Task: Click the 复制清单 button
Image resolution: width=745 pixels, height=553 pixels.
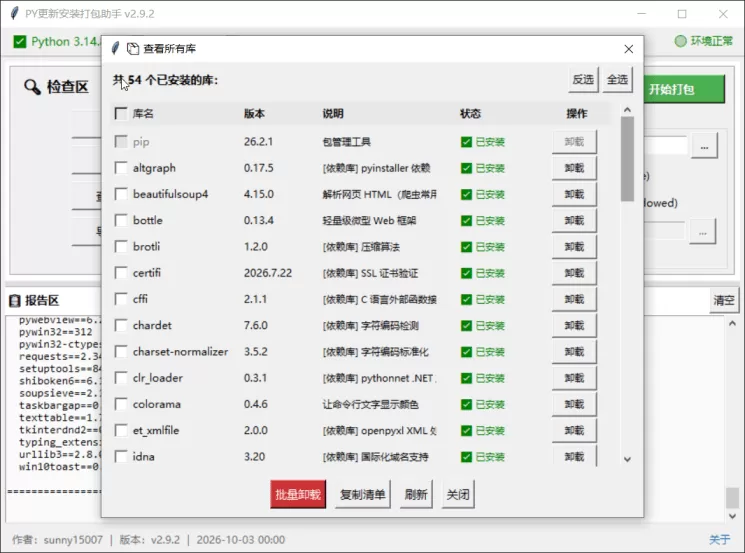Action: click(363, 495)
